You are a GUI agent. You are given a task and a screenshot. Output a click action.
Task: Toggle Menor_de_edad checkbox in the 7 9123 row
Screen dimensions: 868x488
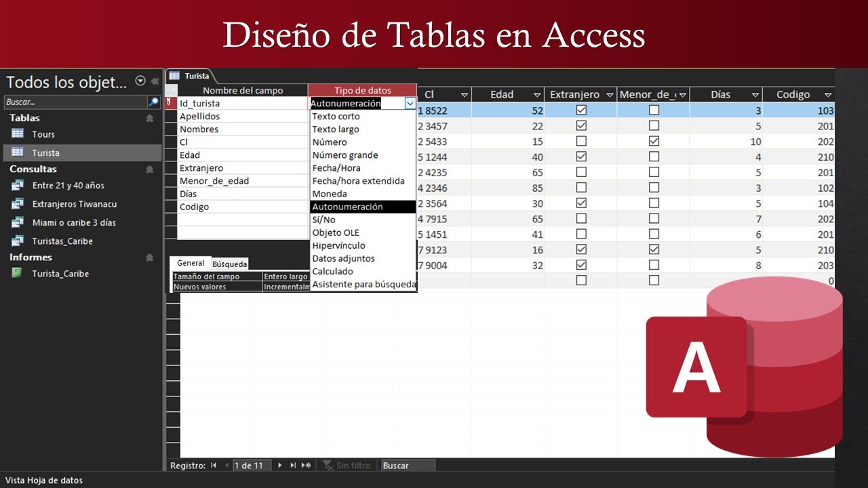654,249
